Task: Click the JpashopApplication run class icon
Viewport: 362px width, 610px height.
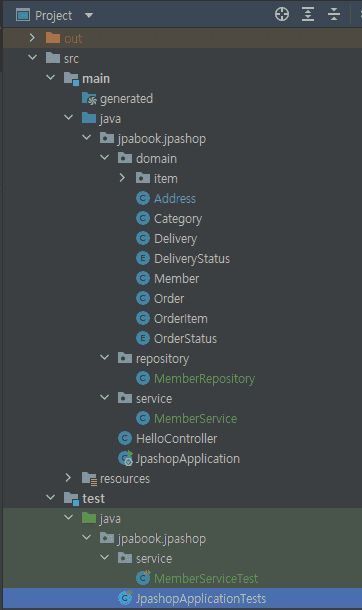Action: (126, 458)
